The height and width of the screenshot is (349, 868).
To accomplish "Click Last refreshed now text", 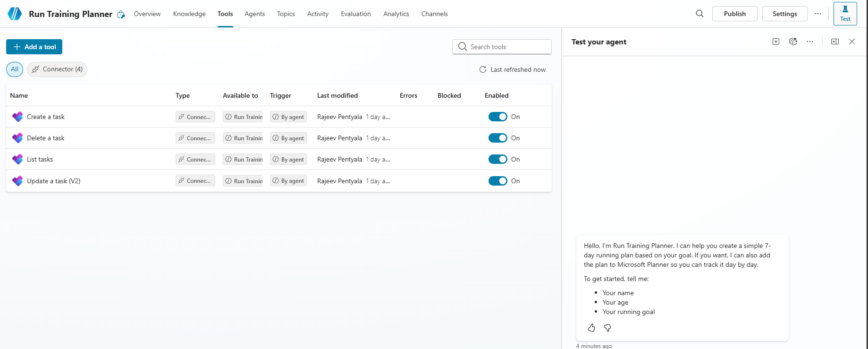I will pyautogui.click(x=518, y=69).
